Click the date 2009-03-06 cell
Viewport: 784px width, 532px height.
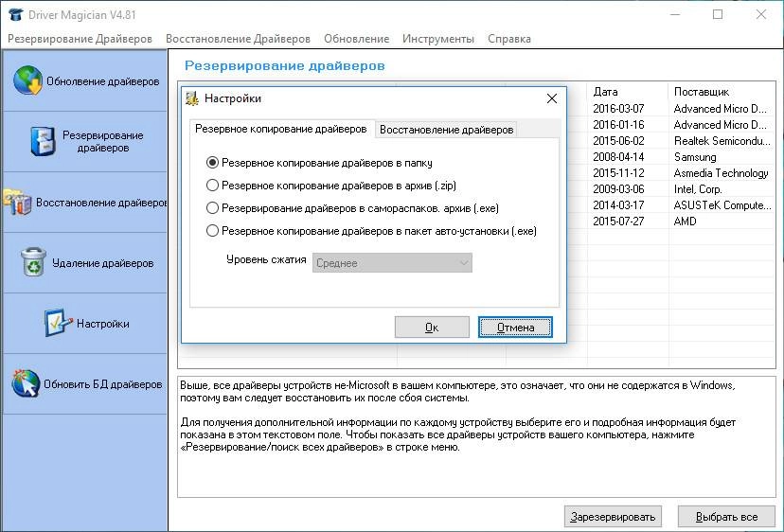618,189
